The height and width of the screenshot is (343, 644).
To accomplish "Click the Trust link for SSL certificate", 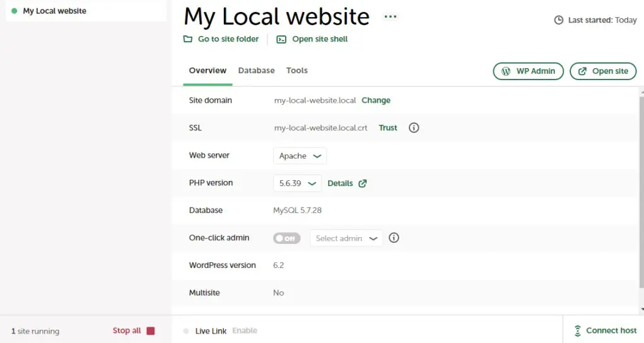I will pyautogui.click(x=388, y=128).
